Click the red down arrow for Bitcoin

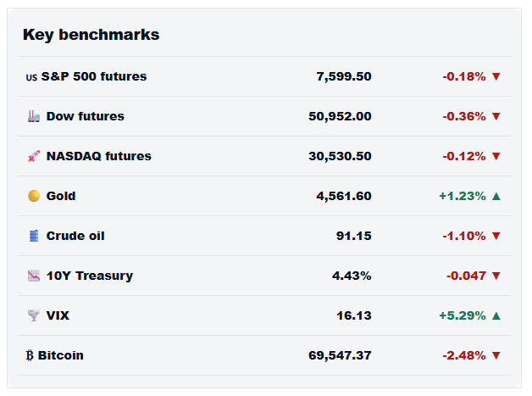(496, 355)
